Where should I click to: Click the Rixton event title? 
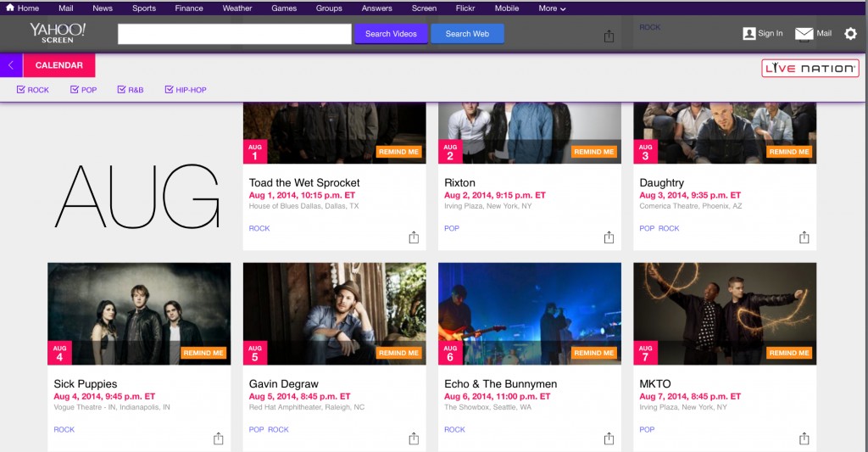coord(459,183)
